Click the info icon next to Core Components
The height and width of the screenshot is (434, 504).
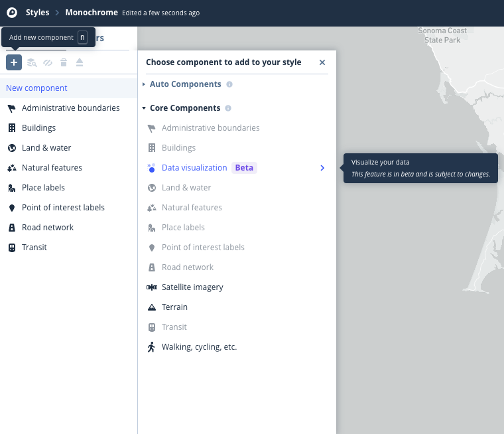[x=228, y=108]
